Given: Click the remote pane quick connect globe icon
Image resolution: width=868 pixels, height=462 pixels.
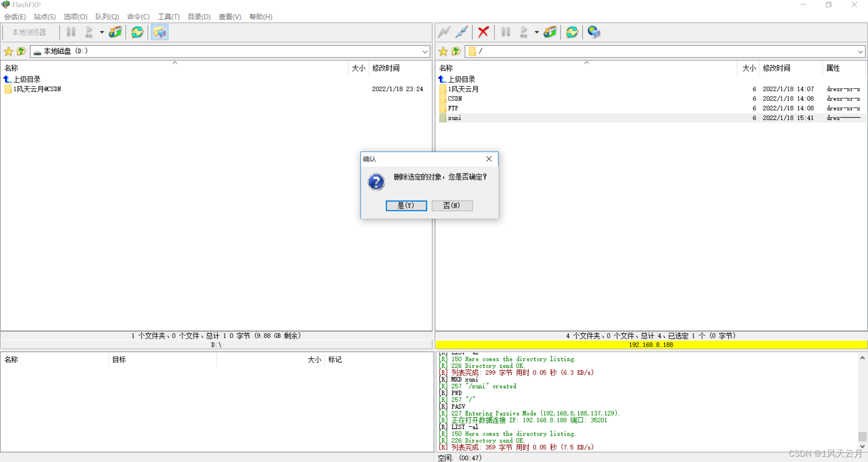Looking at the screenshot, I should (x=550, y=32).
